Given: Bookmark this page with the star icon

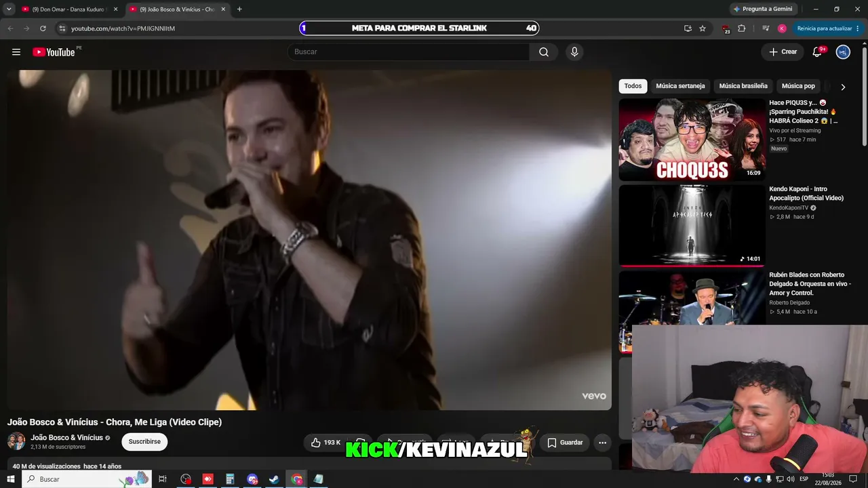Looking at the screenshot, I should pyautogui.click(x=703, y=28).
